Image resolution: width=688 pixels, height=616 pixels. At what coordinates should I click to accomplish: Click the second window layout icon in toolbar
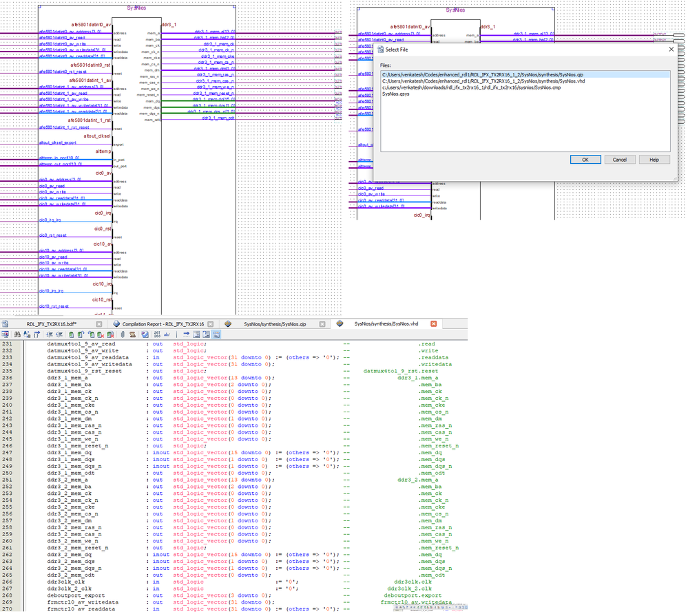click(x=206, y=334)
